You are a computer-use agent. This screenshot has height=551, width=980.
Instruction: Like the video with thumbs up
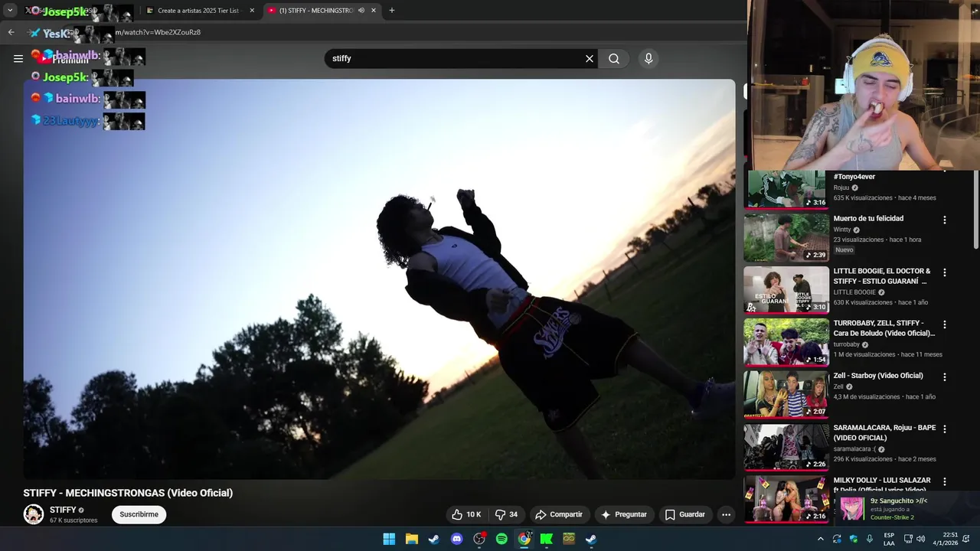(x=466, y=514)
